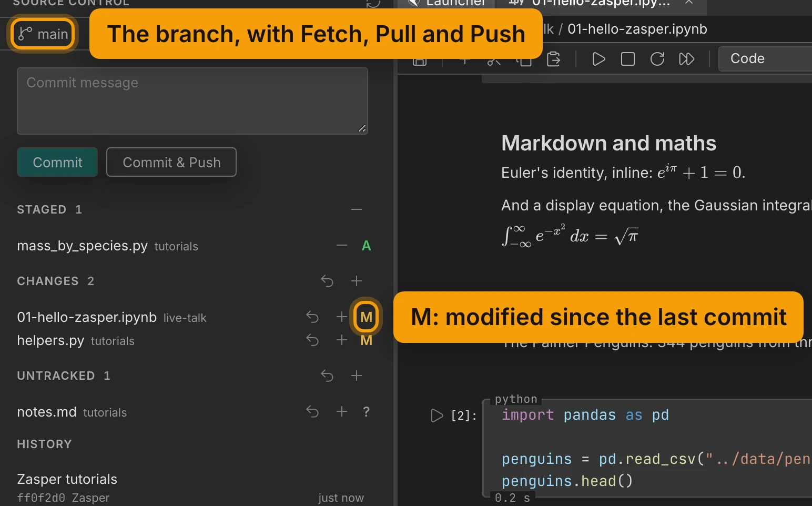Run all cells with fast-forward icon
This screenshot has width=812, height=506.
pos(687,59)
